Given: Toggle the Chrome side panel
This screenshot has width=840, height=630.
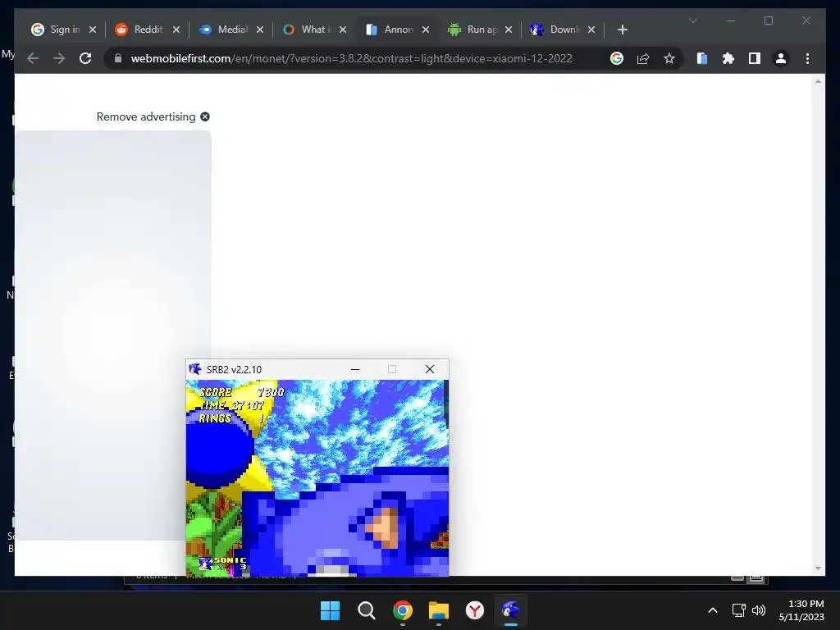Looking at the screenshot, I should [755, 58].
